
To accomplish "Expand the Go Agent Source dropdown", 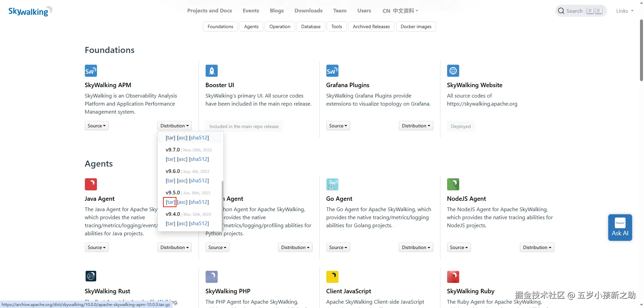I will [338, 247].
